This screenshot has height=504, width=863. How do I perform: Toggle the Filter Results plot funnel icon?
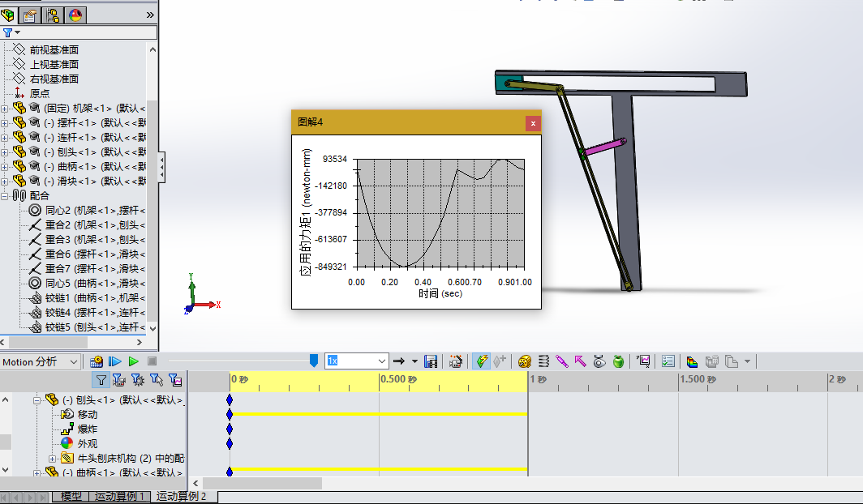175,379
